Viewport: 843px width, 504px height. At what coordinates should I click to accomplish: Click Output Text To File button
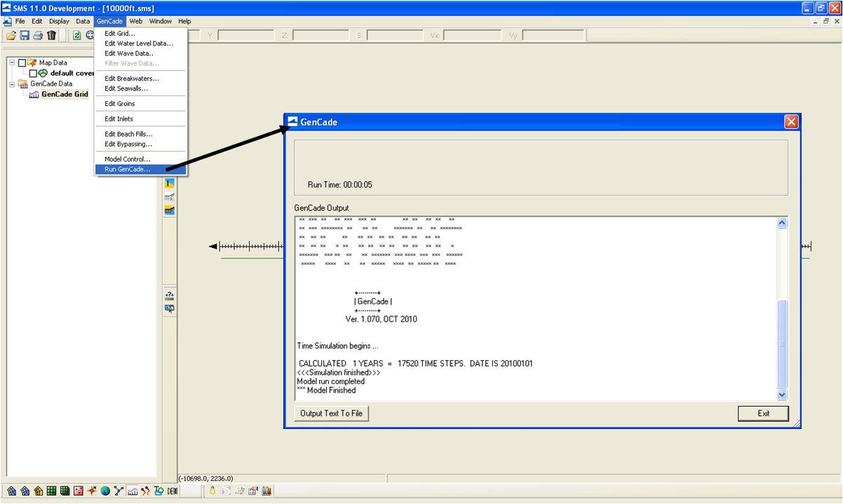[x=331, y=414]
